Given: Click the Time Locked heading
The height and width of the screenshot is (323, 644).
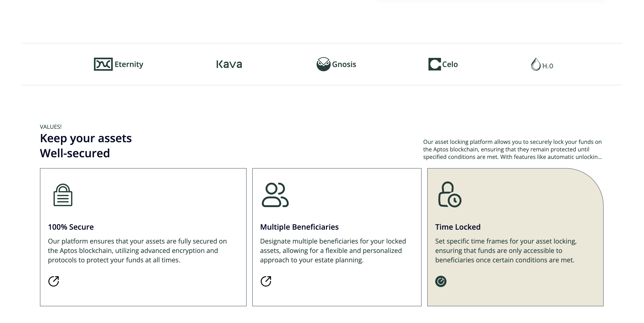Looking at the screenshot, I should tap(458, 227).
